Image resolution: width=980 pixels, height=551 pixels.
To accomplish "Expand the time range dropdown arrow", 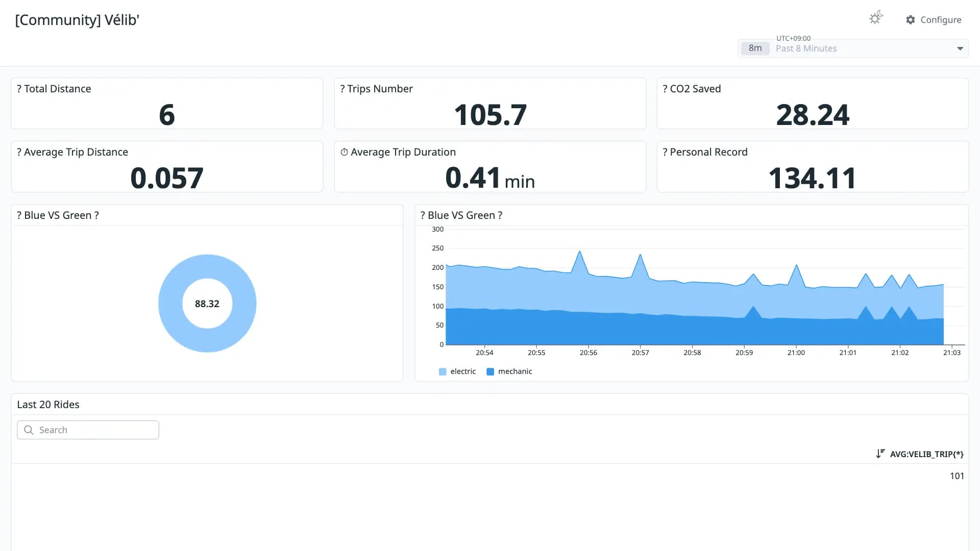I will pyautogui.click(x=960, y=48).
